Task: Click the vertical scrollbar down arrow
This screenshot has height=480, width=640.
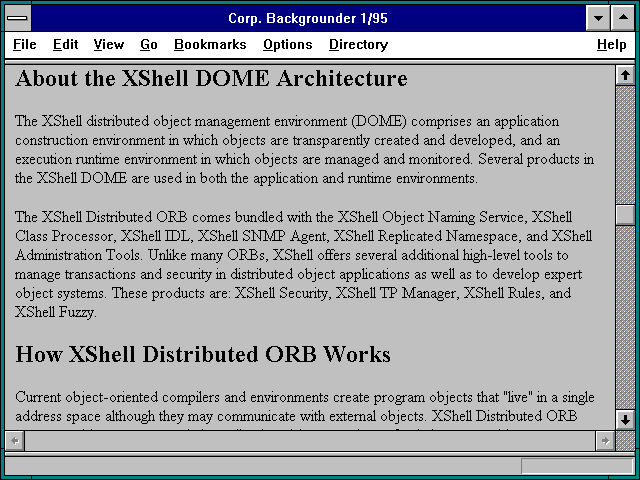Action: [625, 420]
